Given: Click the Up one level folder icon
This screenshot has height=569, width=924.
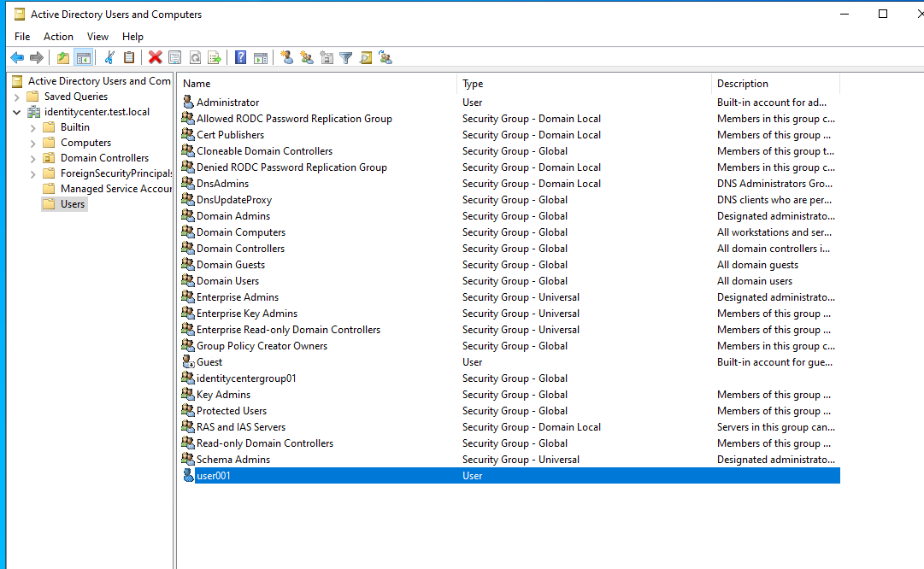Looking at the screenshot, I should click(x=63, y=58).
